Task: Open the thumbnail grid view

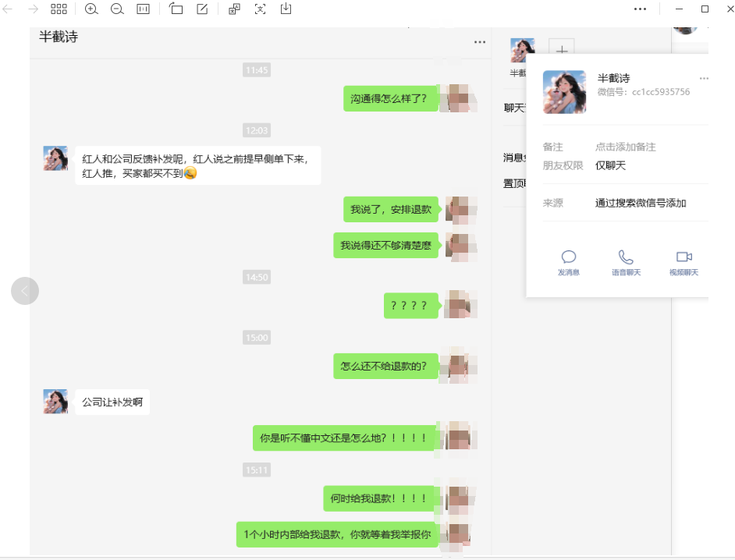Action: coord(59,9)
